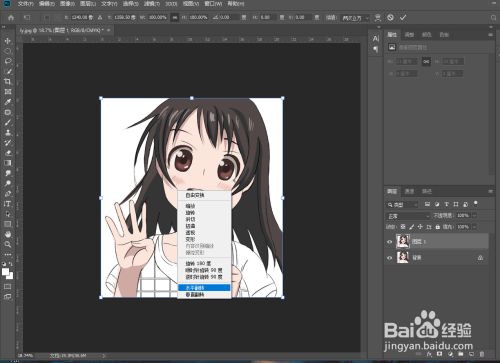Switch to 通道 Channels tab
The height and width of the screenshot is (363, 500).
point(409,191)
